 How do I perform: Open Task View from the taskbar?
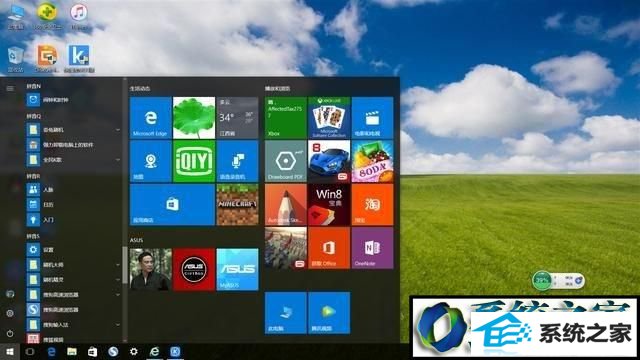[x=30, y=351]
